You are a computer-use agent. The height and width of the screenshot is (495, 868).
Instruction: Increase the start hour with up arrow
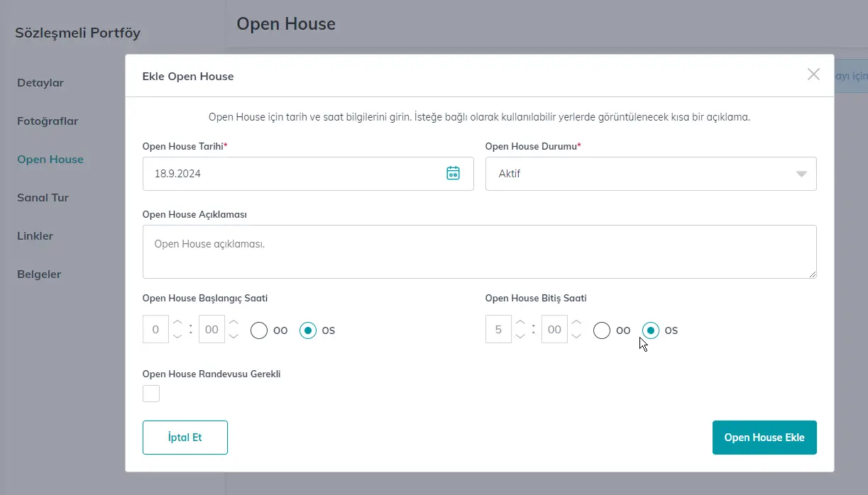[x=177, y=322]
